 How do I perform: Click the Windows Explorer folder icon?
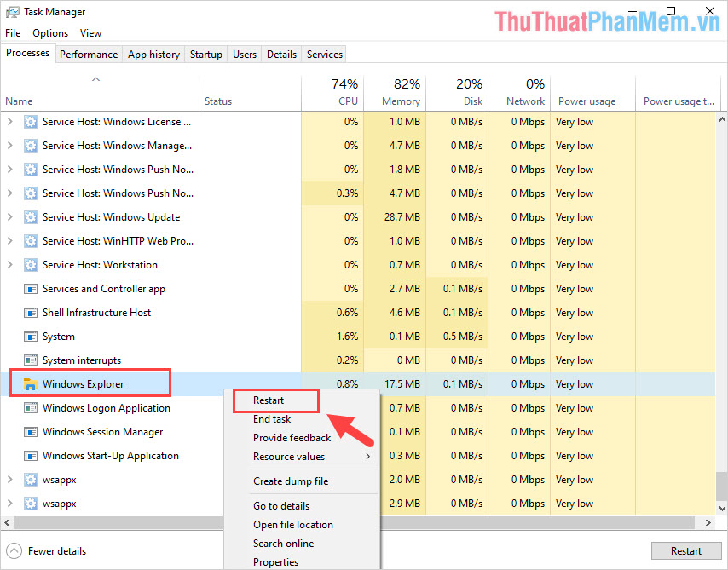[30, 383]
